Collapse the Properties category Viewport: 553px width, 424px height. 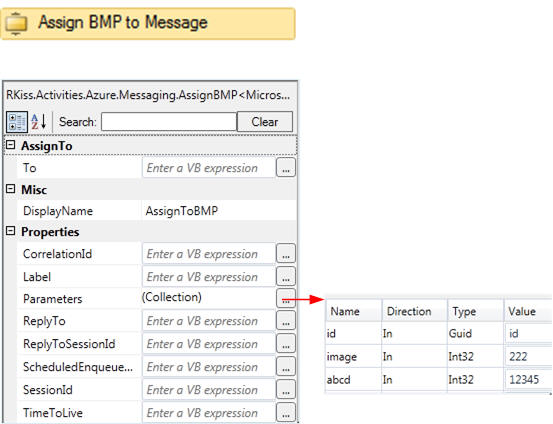pyautogui.click(x=11, y=231)
